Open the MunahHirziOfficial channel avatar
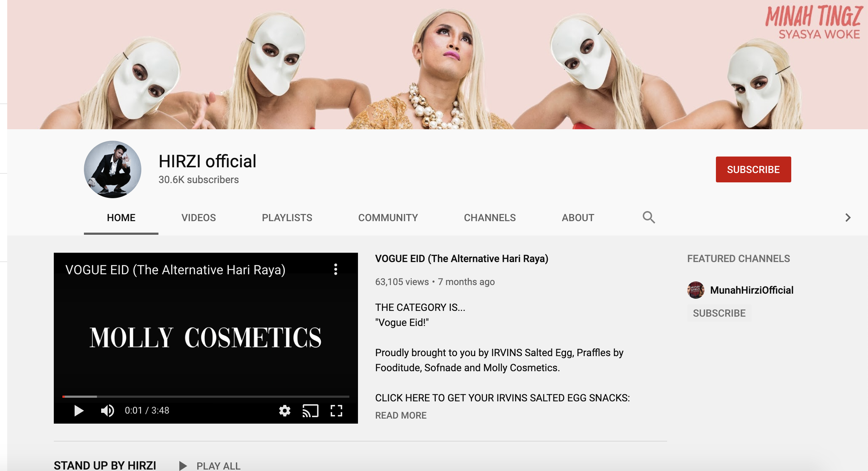This screenshot has width=868, height=471. [696, 290]
